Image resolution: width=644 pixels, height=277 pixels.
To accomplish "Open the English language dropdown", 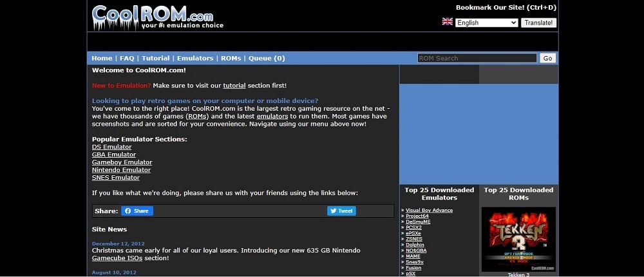I will coord(487,23).
